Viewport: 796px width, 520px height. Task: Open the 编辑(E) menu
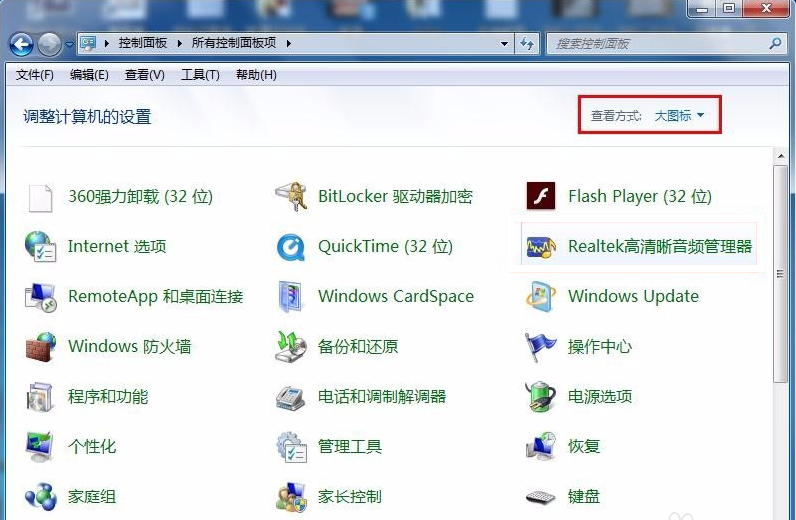pos(89,75)
